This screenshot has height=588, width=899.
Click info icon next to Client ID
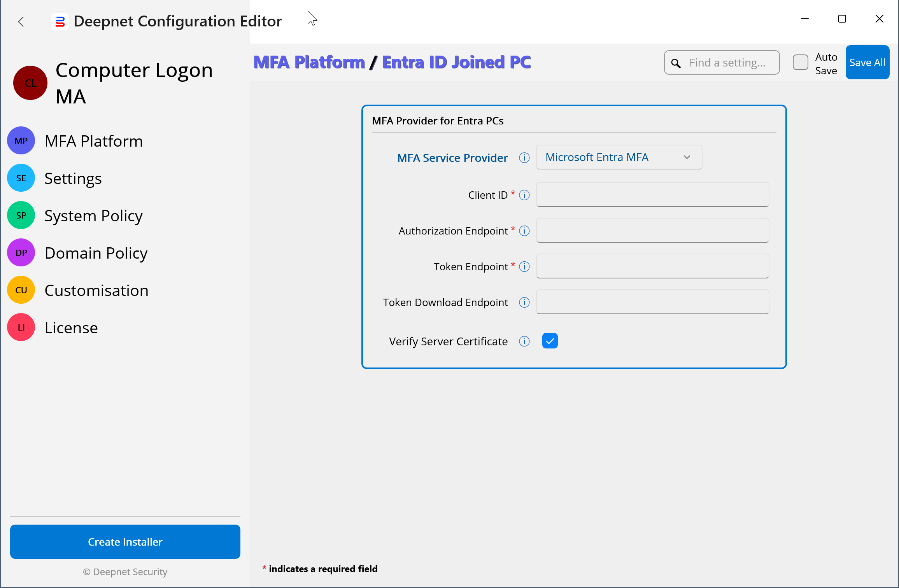pyautogui.click(x=524, y=195)
